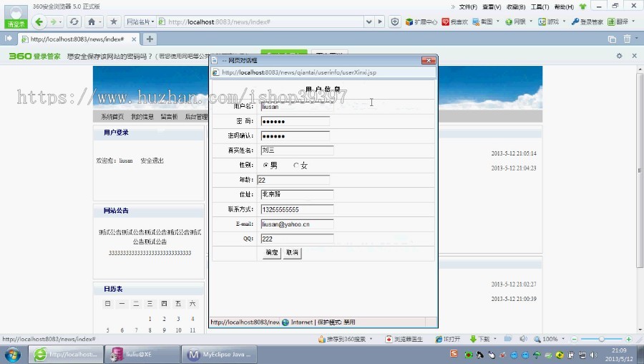Click the 确定 confirm button
Image resolution: width=644 pixels, height=364 pixels.
tap(271, 252)
